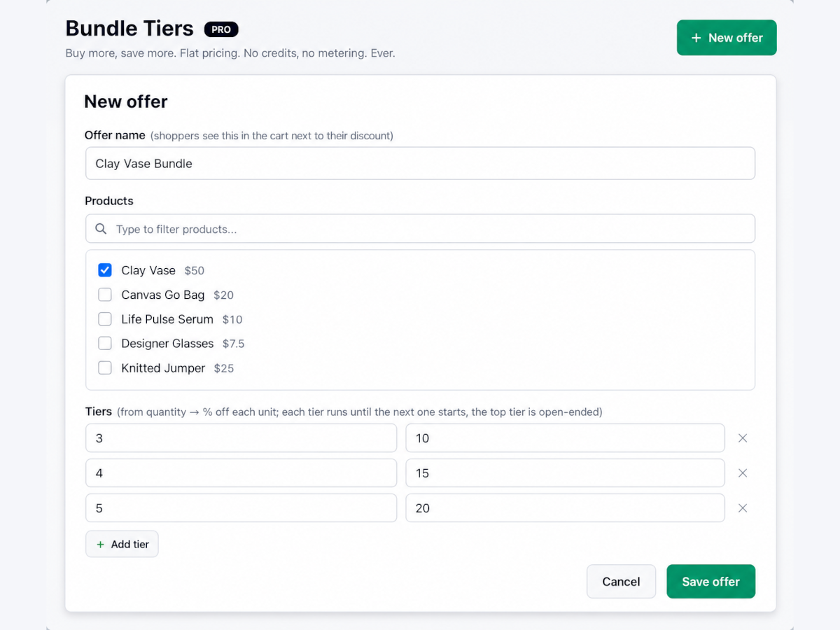Remove the tier starting at quantity 3
Viewport: 840px width, 630px height.
[x=743, y=438]
